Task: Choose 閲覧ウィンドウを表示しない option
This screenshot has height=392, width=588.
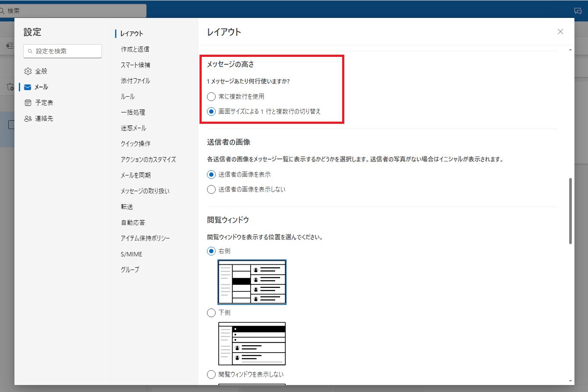Action: coord(211,374)
